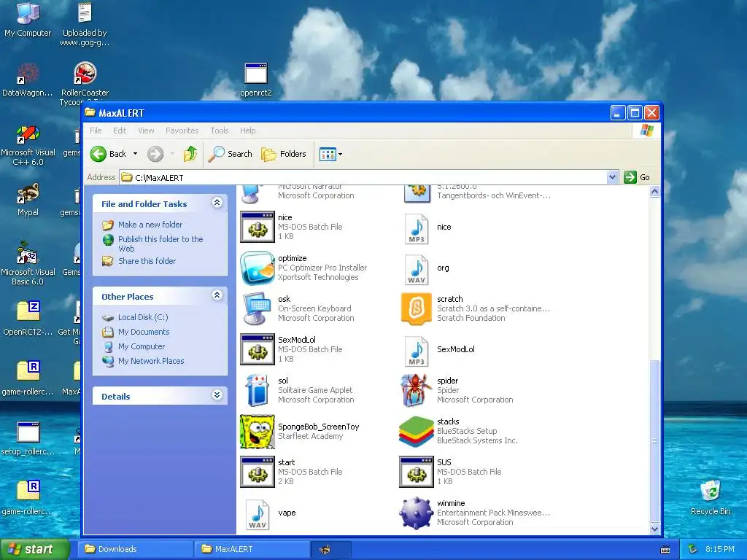
Task: Open the winmine Minesweeper icon
Action: [417, 513]
